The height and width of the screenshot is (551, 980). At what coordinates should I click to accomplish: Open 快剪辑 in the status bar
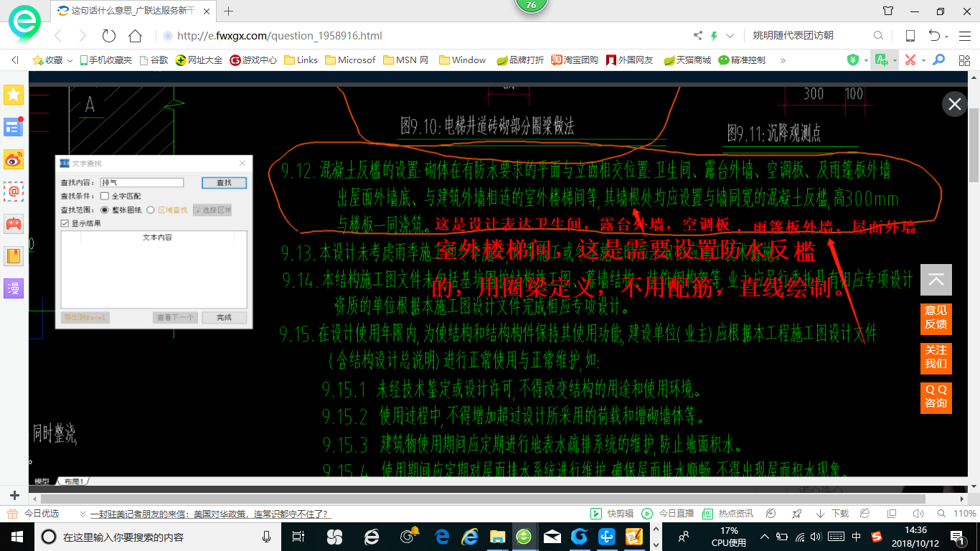(x=612, y=514)
